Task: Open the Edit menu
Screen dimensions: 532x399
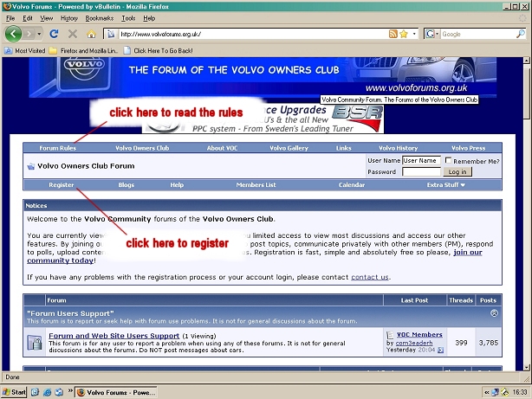Action: click(28, 18)
